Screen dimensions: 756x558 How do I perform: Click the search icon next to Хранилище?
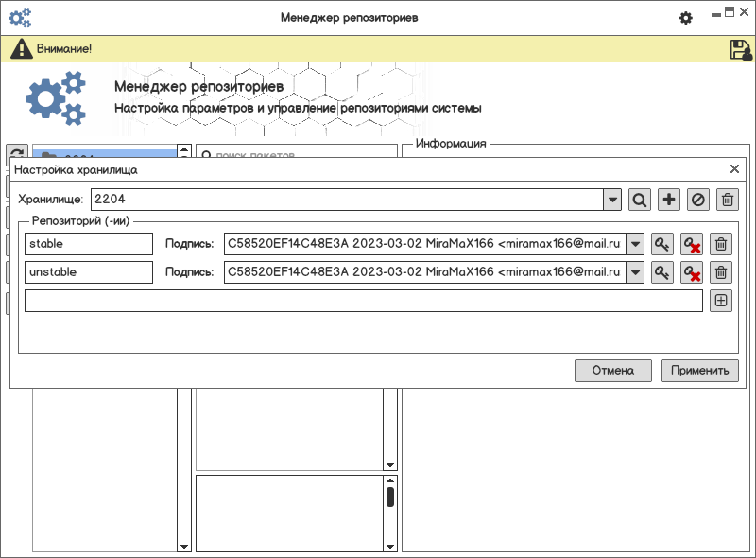pos(640,200)
